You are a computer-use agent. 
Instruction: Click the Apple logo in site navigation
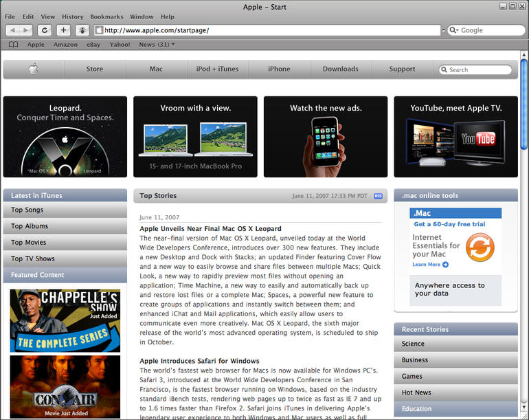(33, 69)
